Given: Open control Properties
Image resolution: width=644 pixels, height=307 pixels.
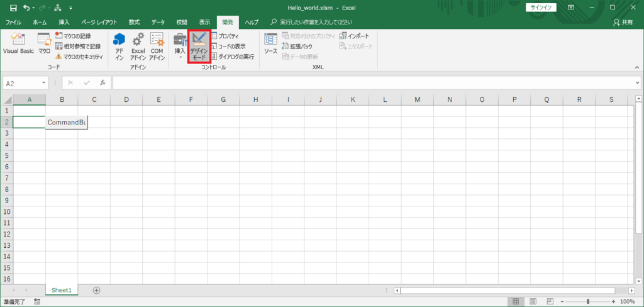Looking at the screenshot, I should pos(225,36).
